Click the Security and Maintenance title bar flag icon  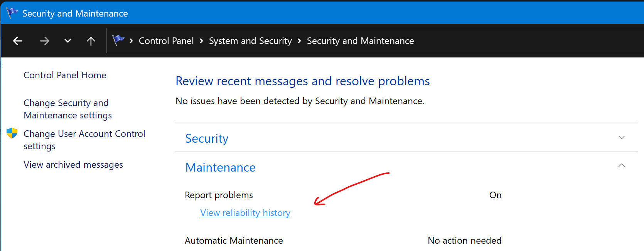[x=12, y=13]
